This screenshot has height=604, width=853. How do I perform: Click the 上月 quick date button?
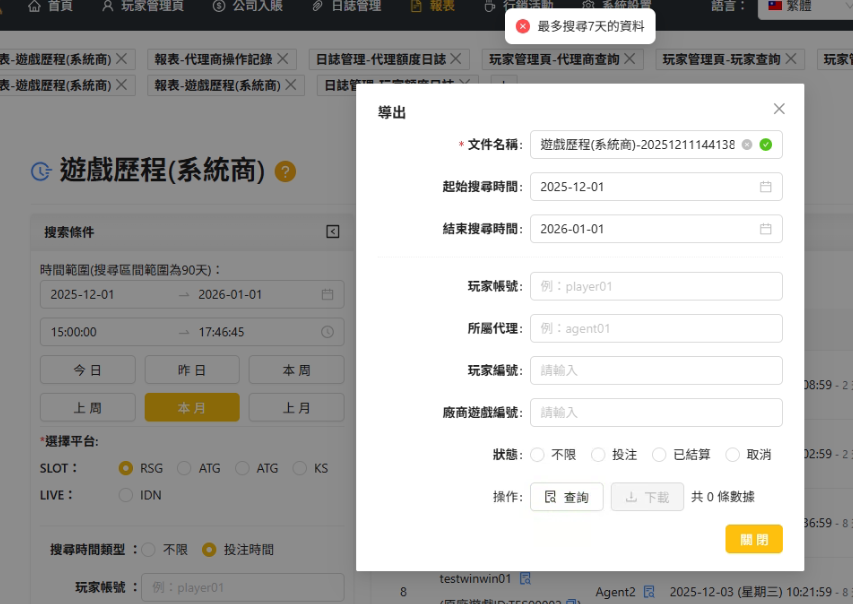(296, 408)
